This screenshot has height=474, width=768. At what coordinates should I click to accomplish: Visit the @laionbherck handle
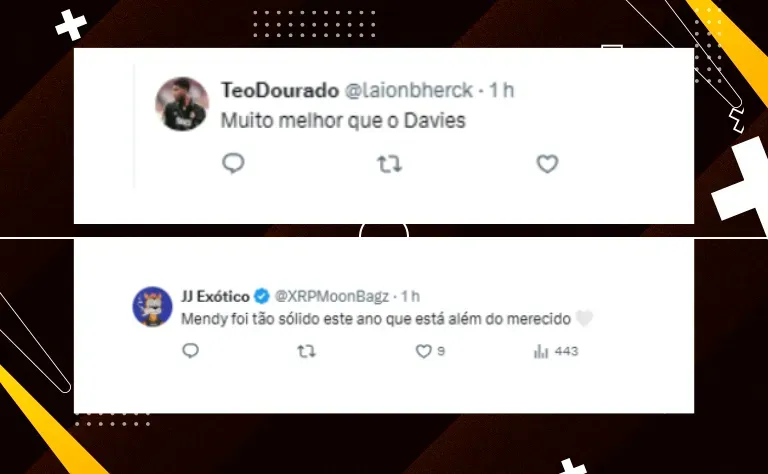click(409, 90)
